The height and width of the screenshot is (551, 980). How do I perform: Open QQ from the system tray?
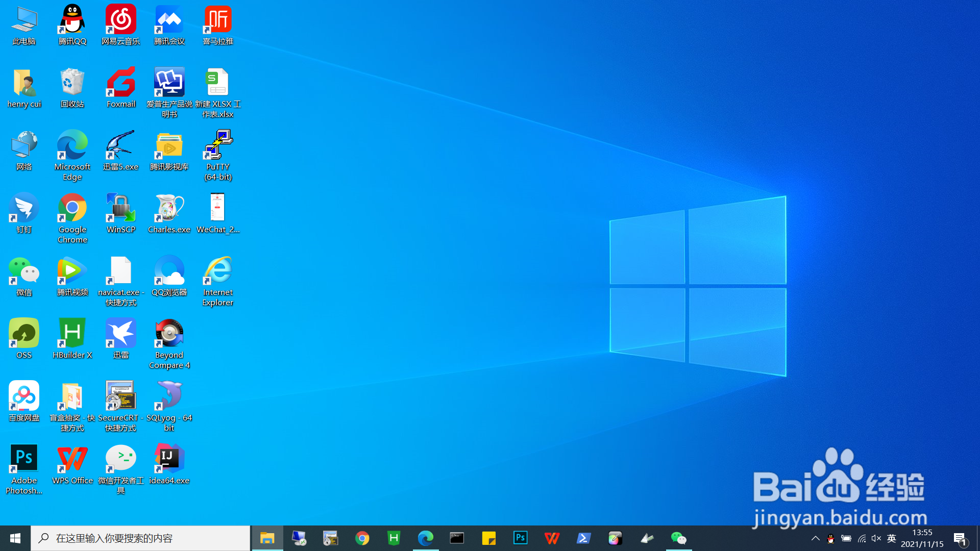[830, 538]
